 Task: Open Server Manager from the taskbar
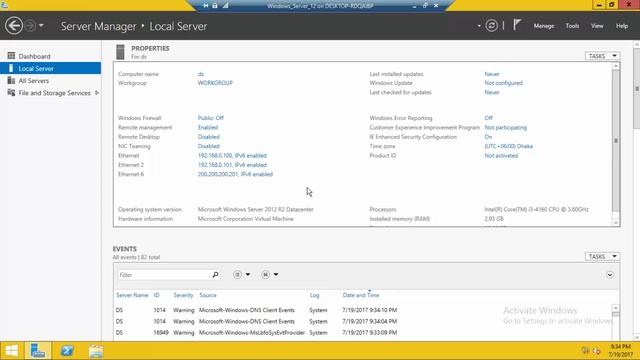click(x=38, y=351)
